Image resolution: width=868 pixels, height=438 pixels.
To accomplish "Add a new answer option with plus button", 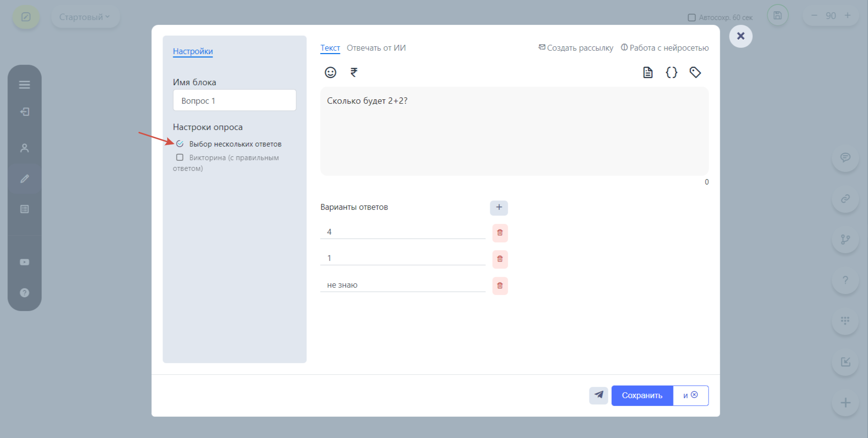I will (499, 207).
